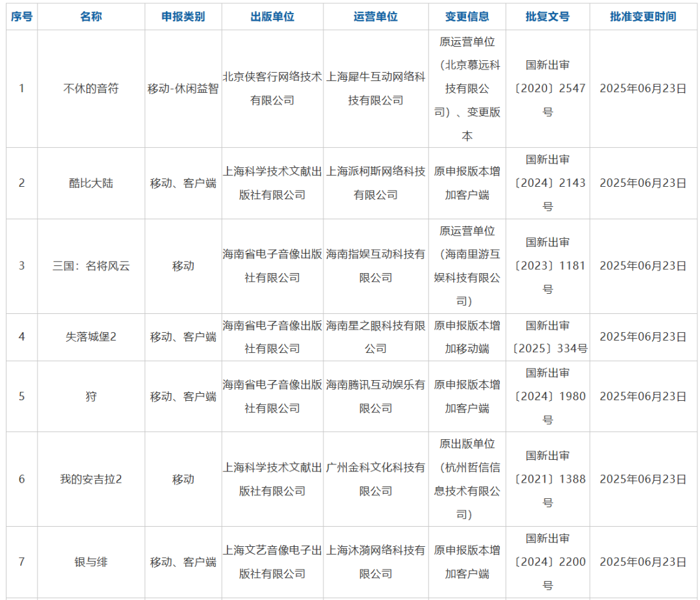This screenshot has width=700, height=600.
Task: Click the date in the 失落城堡2 row
Action: pos(643,337)
